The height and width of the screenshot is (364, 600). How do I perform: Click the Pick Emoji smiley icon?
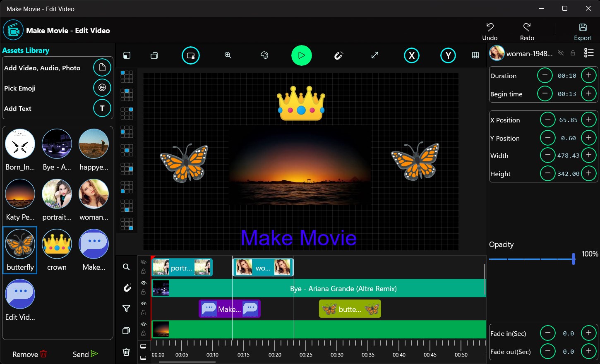pos(102,88)
